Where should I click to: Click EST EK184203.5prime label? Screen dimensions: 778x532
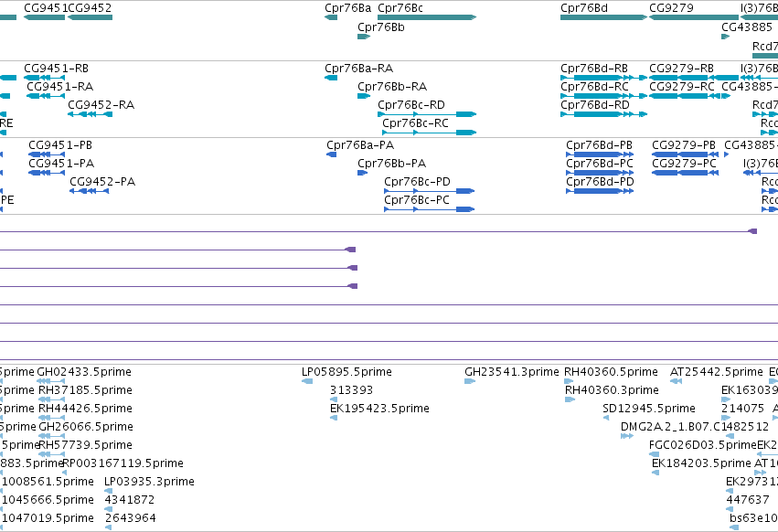coord(701,463)
